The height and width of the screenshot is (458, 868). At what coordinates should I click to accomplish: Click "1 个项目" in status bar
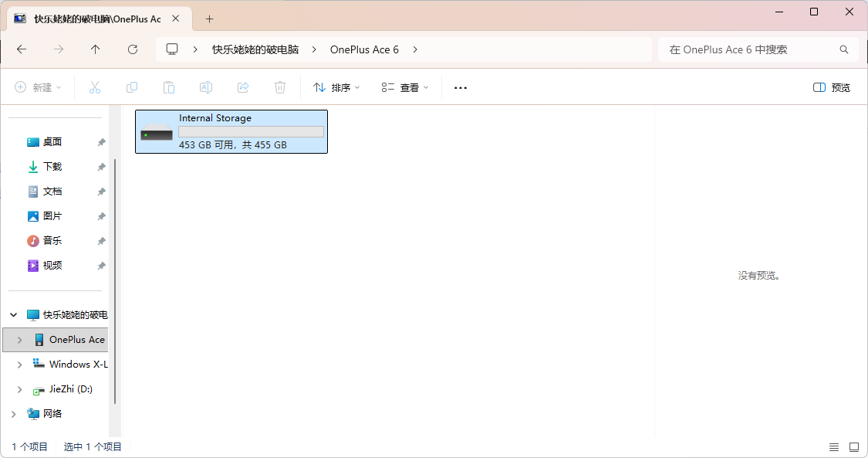click(x=29, y=447)
